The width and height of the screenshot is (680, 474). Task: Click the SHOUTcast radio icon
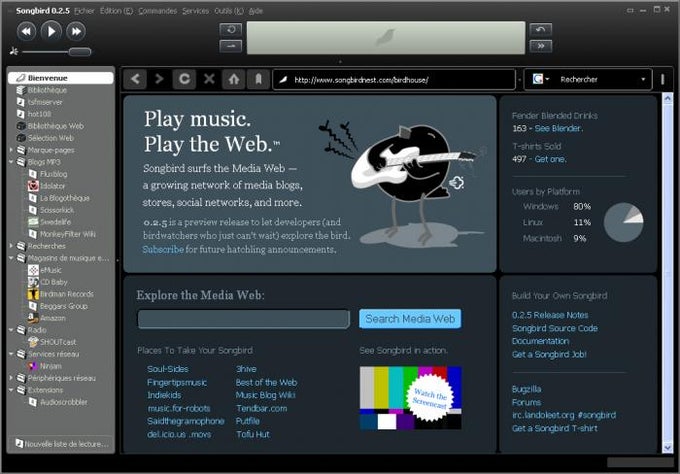pos(33,342)
